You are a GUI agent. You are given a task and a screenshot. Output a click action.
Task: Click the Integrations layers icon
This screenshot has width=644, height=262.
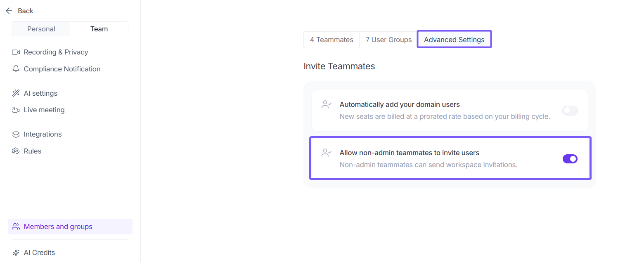(16, 134)
